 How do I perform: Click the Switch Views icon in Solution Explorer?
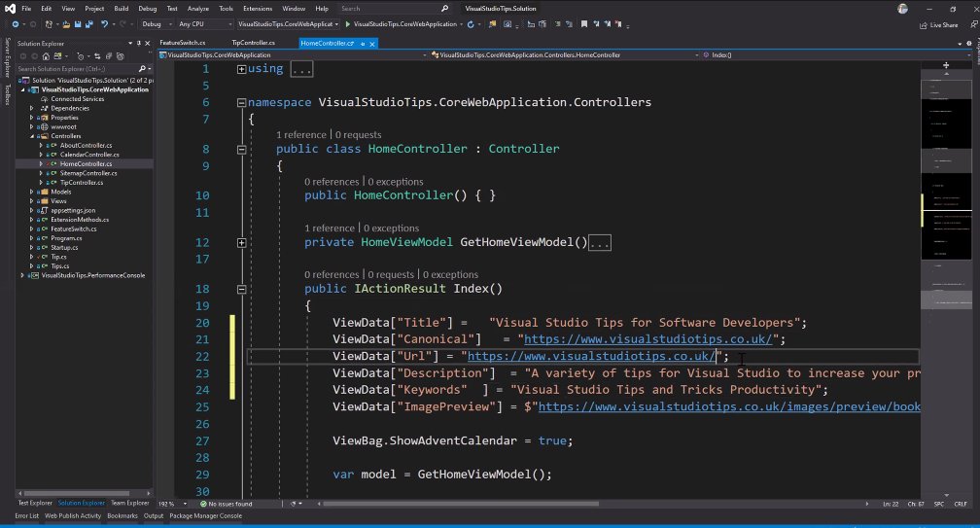57,56
